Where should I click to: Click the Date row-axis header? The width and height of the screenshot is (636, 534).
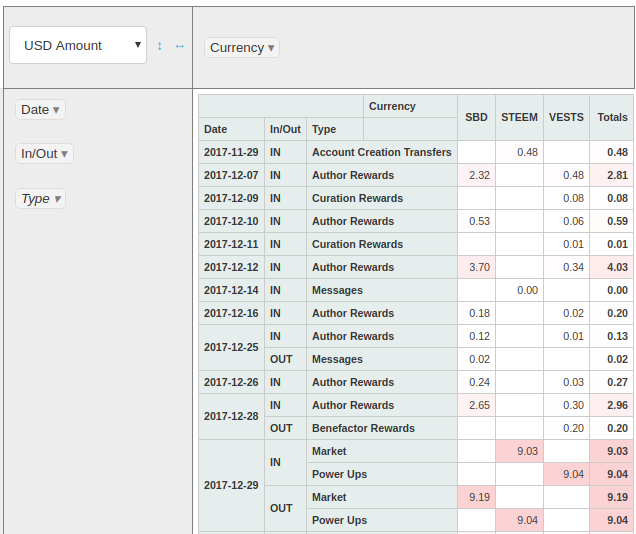coord(231,129)
